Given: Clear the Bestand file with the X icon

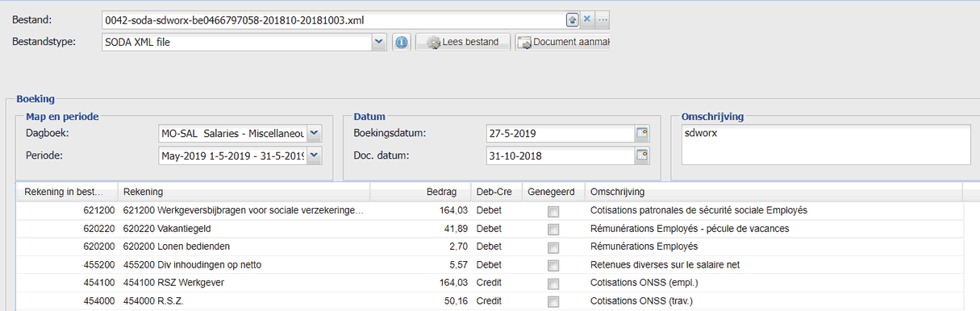Looking at the screenshot, I should pyautogui.click(x=587, y=19).
